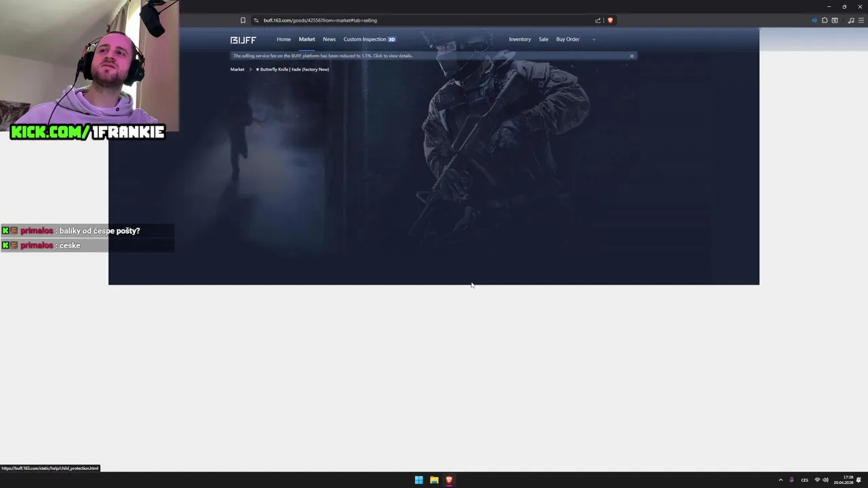
Task: Open the News section
Action: click(329, 39)
